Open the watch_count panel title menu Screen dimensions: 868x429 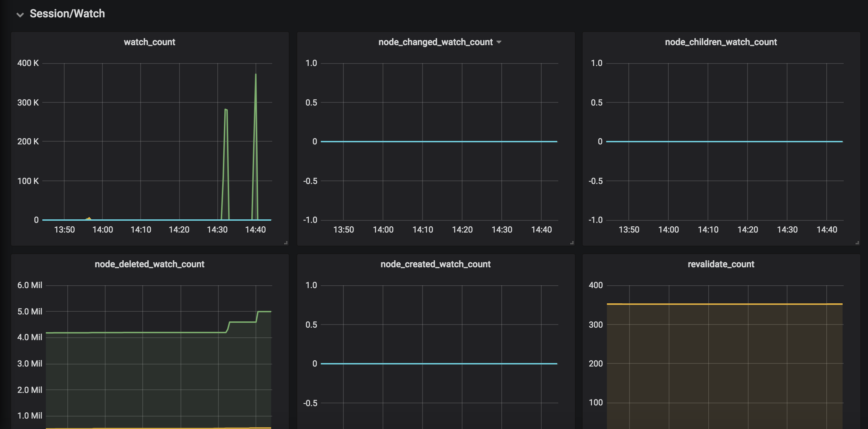click(x=149, y=42)
